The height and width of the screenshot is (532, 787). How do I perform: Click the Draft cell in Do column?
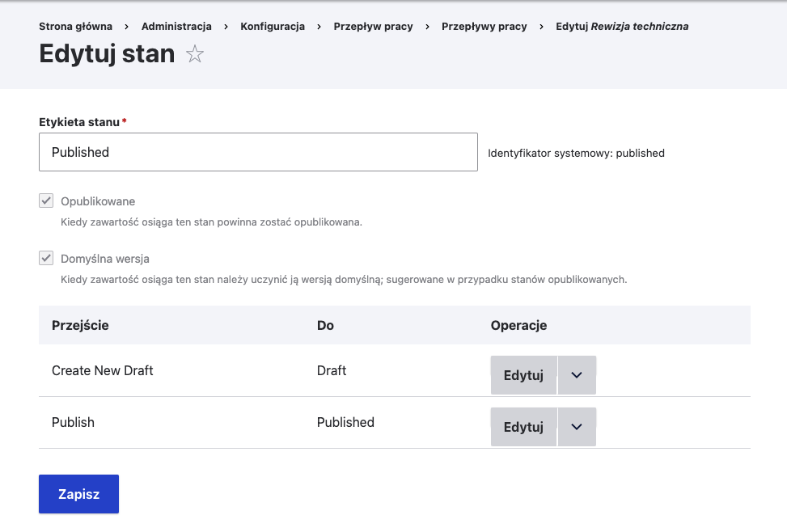pos(332,370)
